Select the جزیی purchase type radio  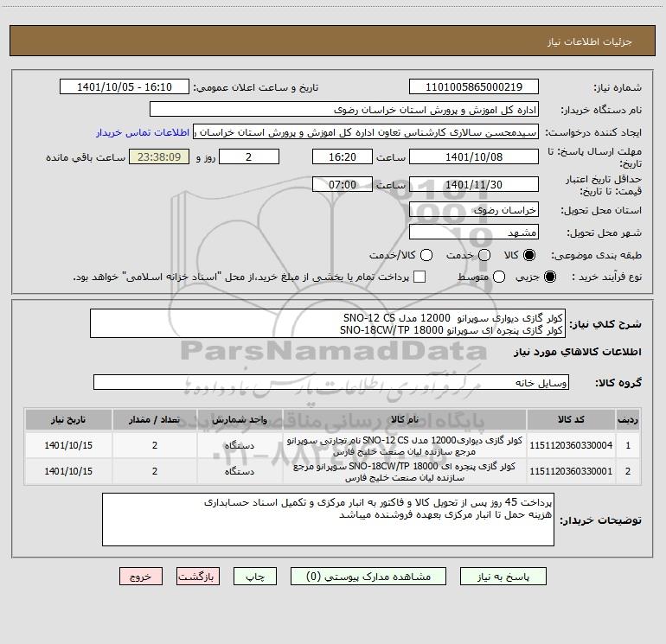click(549, 277)
